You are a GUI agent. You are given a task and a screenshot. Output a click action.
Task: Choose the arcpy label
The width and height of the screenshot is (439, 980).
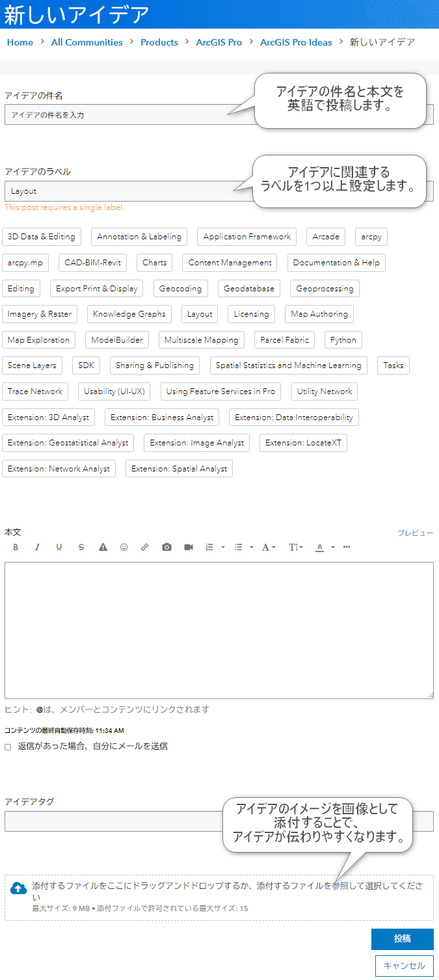[371, 237]
